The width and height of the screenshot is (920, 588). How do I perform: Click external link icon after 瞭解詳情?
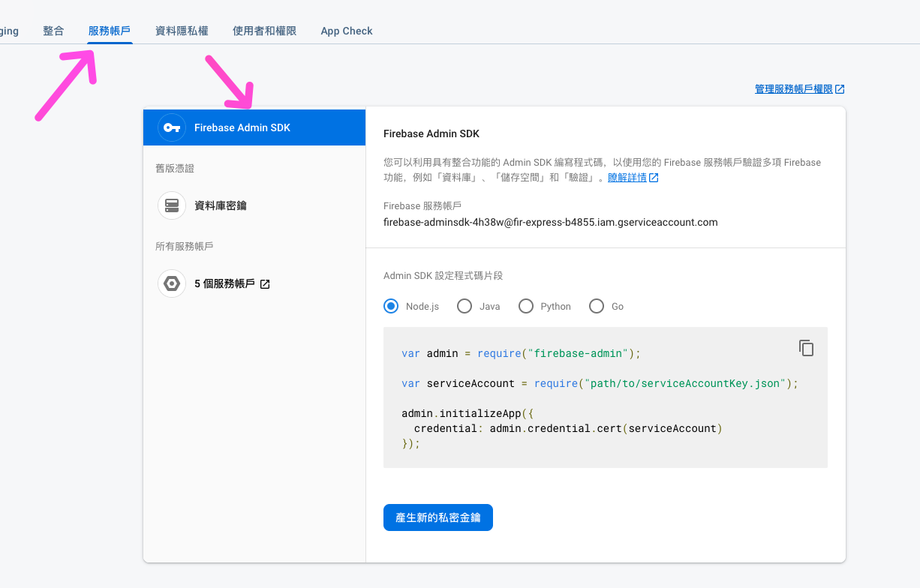[x=654, y=178]
